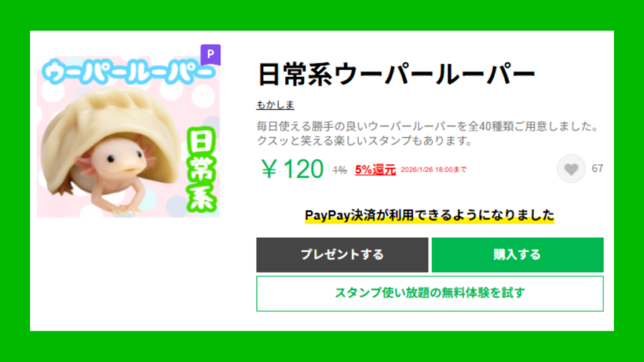Click the axolotl face in the sticker image
644x362 pixels.
pos(120,159)
